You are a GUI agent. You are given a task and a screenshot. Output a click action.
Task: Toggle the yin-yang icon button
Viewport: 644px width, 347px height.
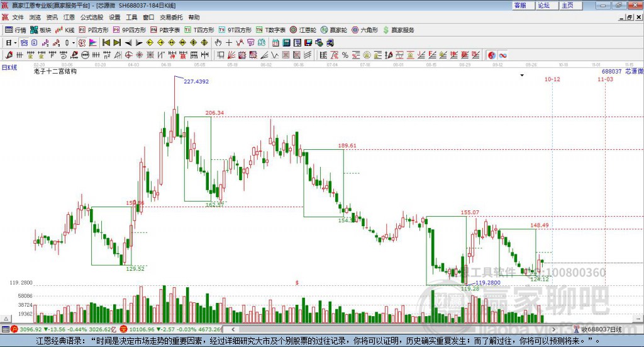(492, 55)
